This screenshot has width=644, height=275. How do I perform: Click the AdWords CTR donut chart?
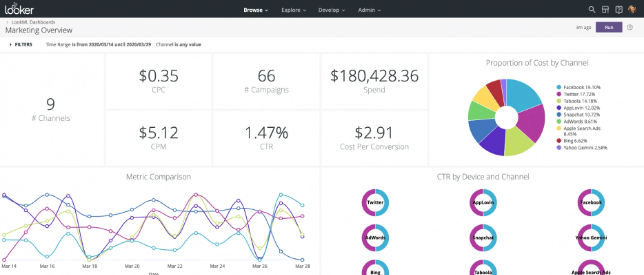[375, 238]
